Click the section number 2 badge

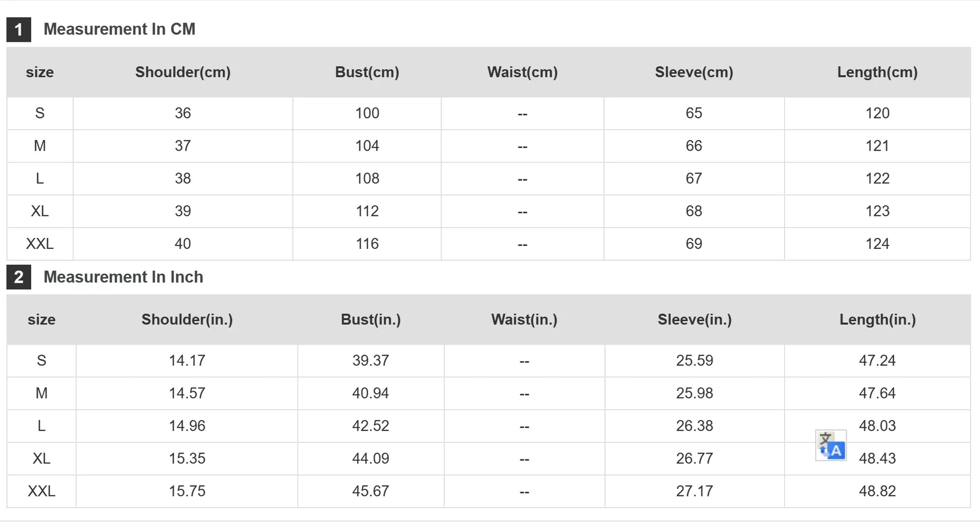coord(19,277)
